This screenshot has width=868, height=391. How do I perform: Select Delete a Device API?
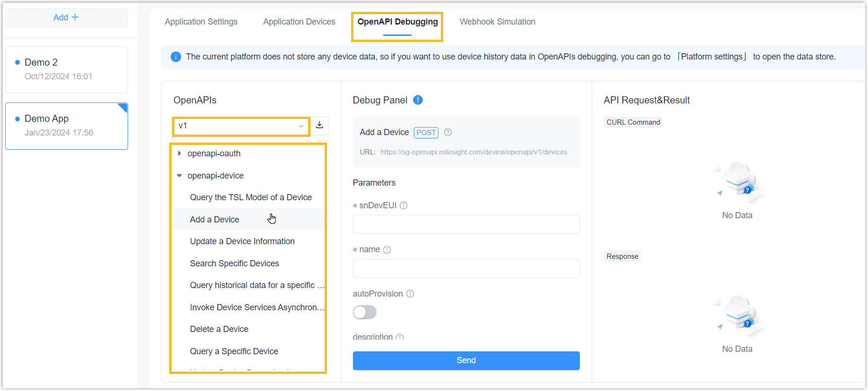[219, 329]
